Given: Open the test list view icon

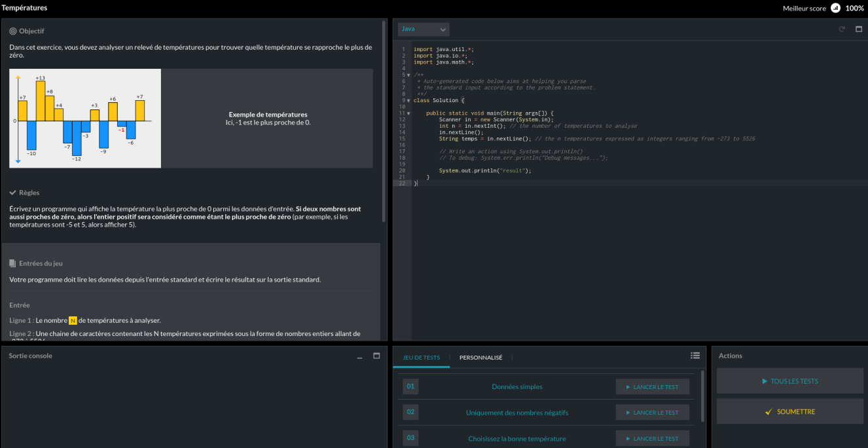Looking at the screenshot, I should click(695, 355).
